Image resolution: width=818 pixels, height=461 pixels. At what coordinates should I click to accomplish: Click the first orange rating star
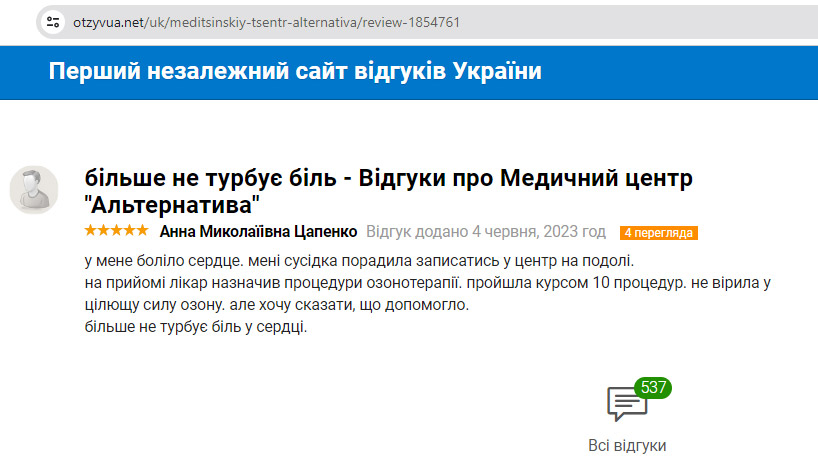click(x=91, y=232)
